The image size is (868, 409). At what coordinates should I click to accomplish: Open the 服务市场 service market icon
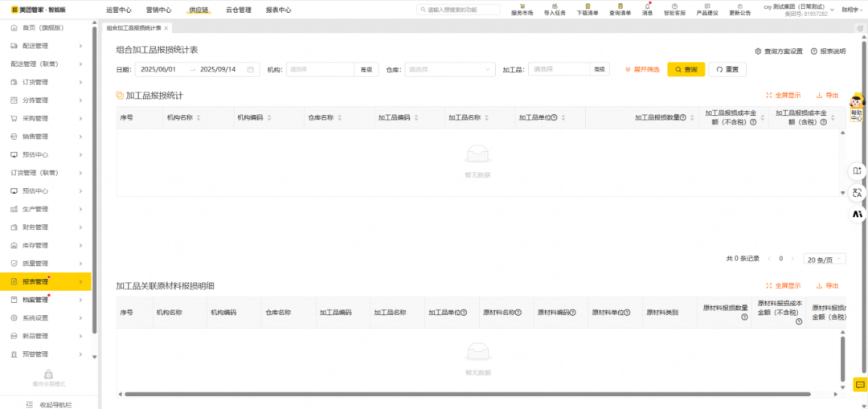522,6
